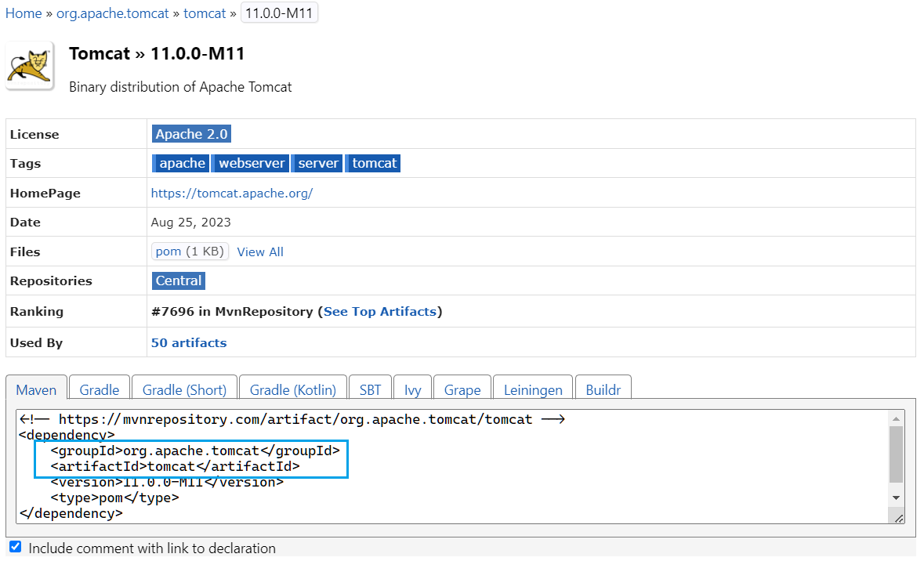Open the tomcat.apache.org homepage link
924x561 pixels.
click(x=232, y=193)
